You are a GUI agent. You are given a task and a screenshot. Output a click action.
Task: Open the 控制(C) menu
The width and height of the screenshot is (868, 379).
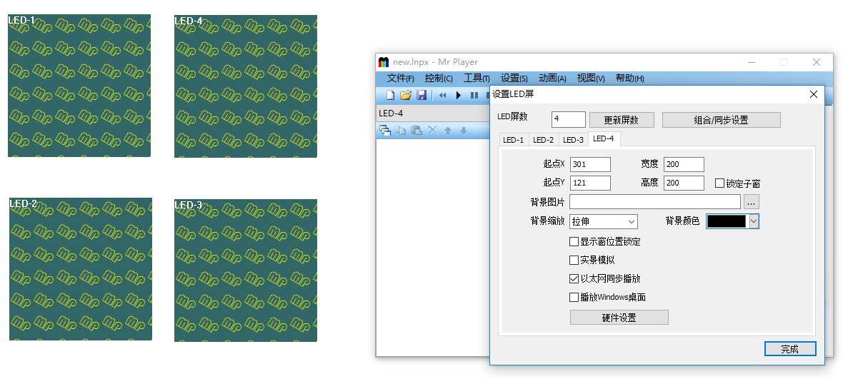(439, 79)
